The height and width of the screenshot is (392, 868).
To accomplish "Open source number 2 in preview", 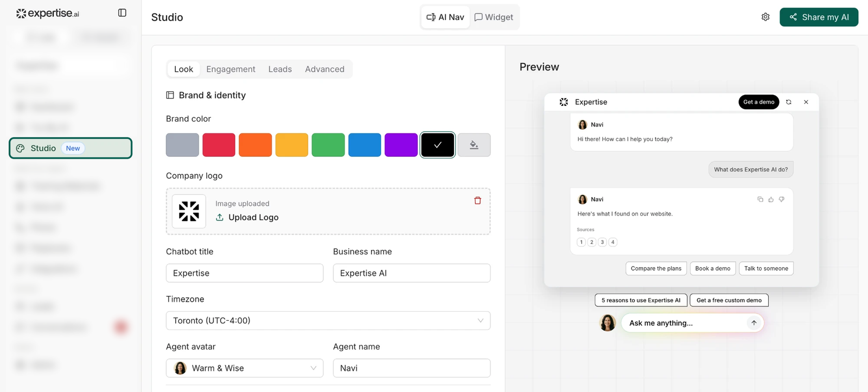I will point(592,242).
